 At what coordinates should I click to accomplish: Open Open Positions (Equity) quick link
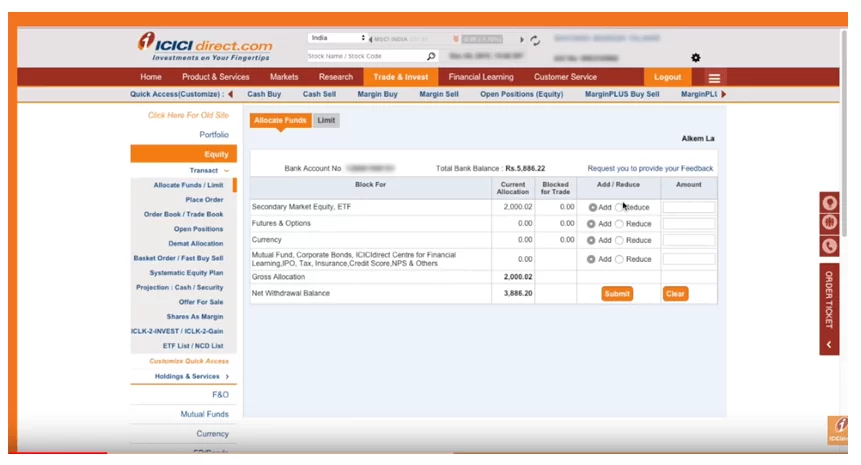coord(522,94)
